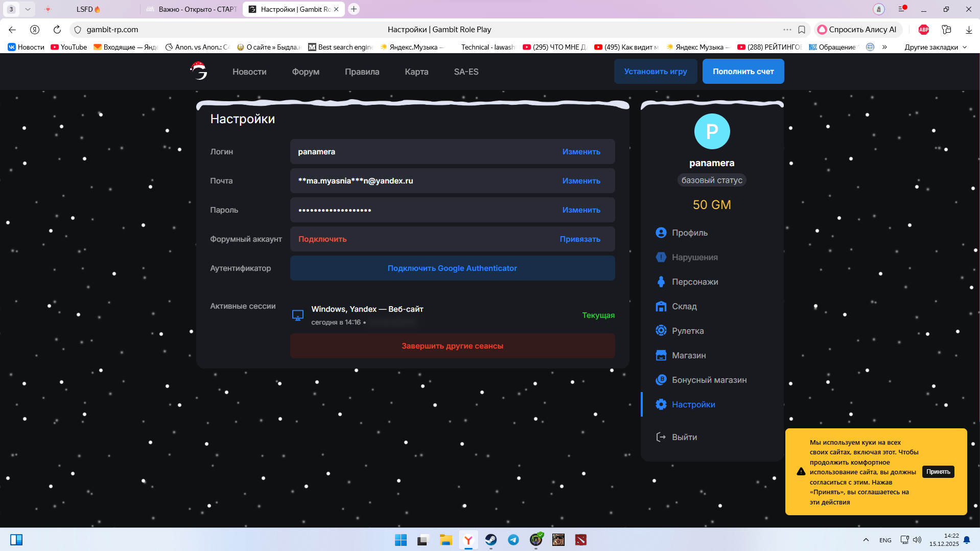Open the Рулетка roulette page
980x551 pixels.
(687, 331)
